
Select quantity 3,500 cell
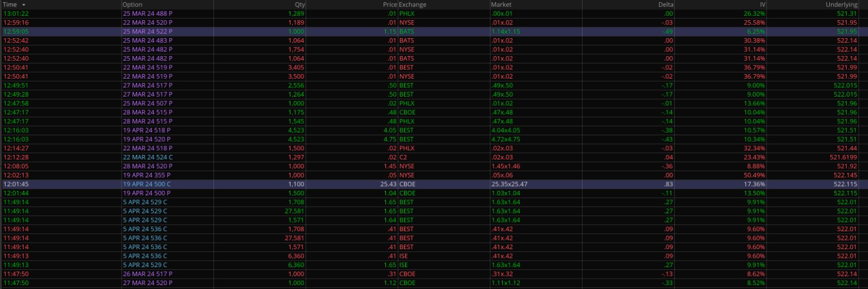[x=296, y=76]
